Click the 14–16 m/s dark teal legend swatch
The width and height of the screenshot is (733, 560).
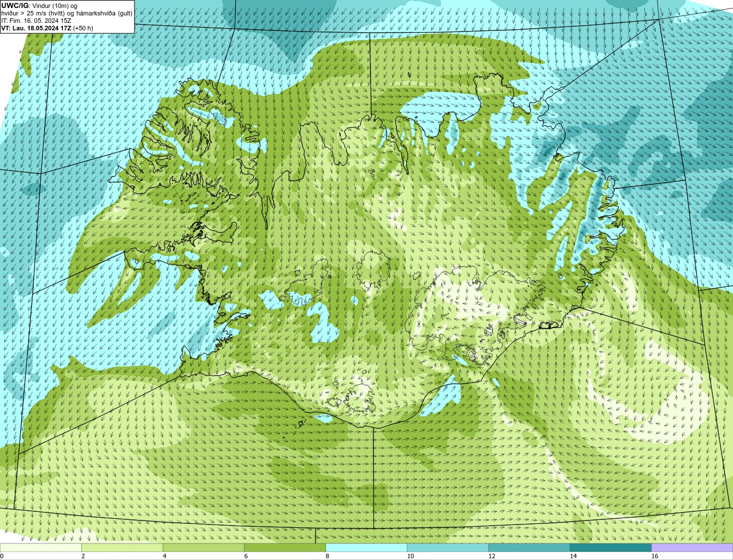pos(611,547)
